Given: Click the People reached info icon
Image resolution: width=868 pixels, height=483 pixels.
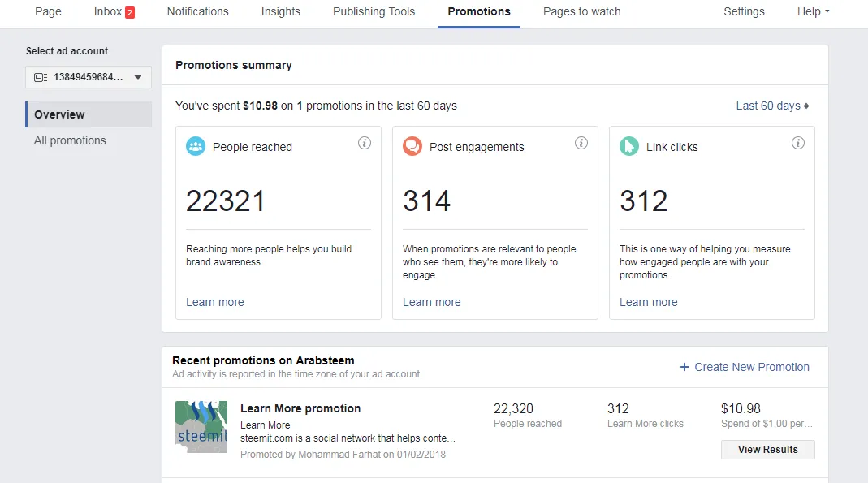Looking at the screenshot, I should pyautogui.click(x=365, y=143).
